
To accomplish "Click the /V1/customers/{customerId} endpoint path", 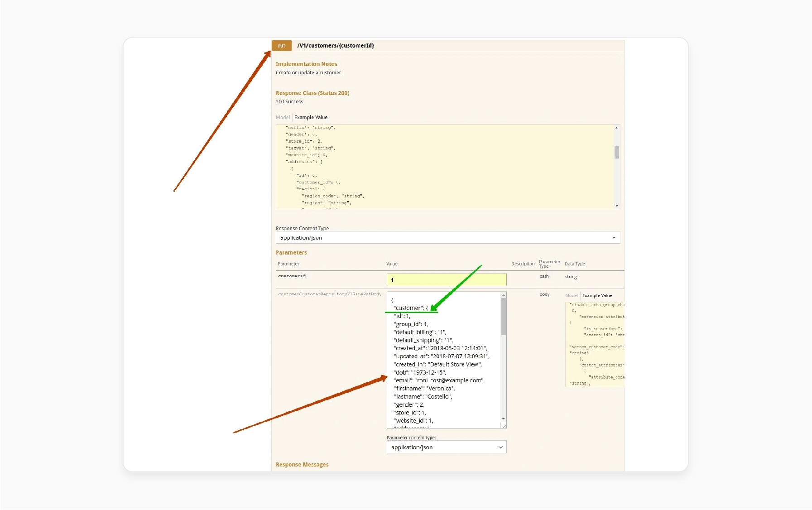I will (x=336, y=46).
